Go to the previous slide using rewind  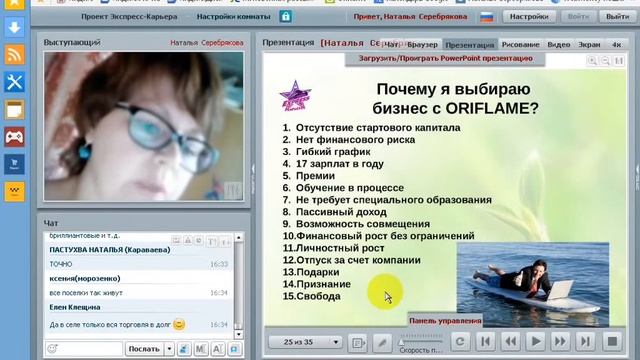coord(511,342)
